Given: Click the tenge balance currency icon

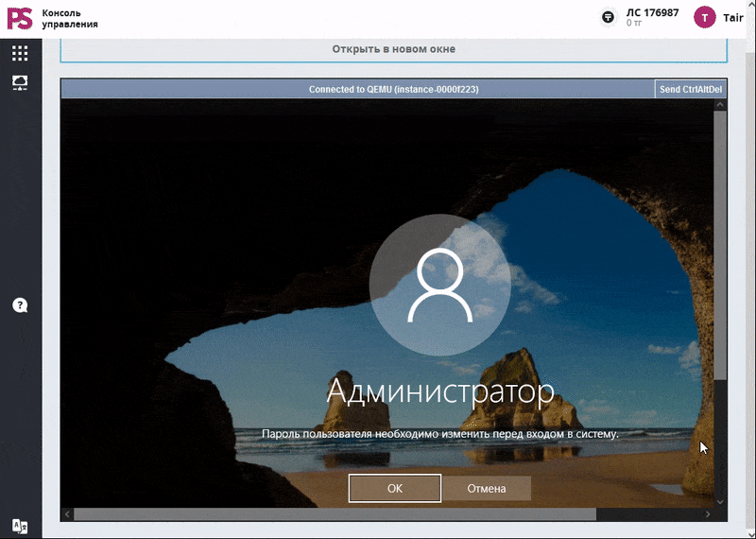Looking at the screenshot, I should pos(609,17).
